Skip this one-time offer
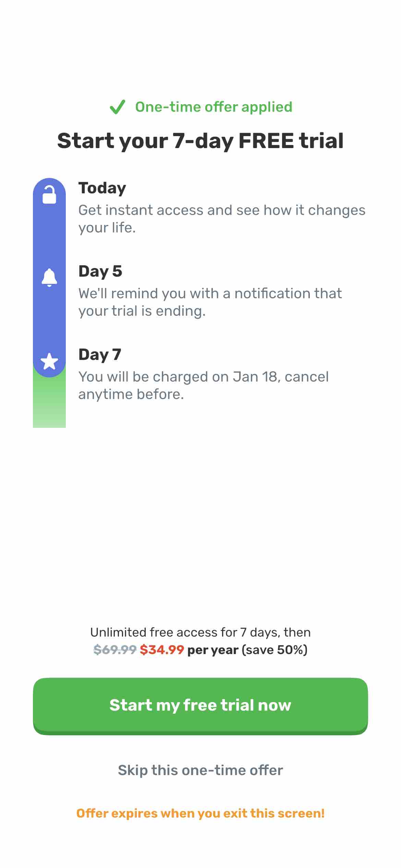 tap(200, 770)
